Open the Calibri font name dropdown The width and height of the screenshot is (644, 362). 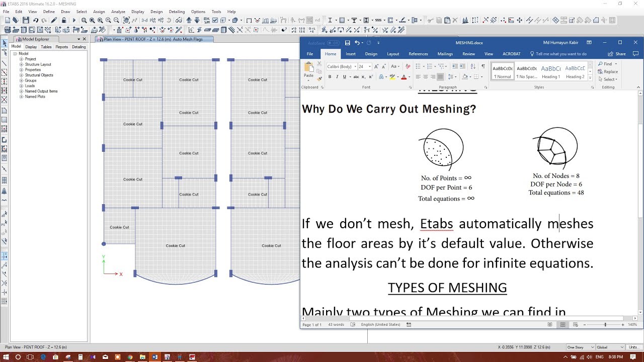tap(355, 66)
